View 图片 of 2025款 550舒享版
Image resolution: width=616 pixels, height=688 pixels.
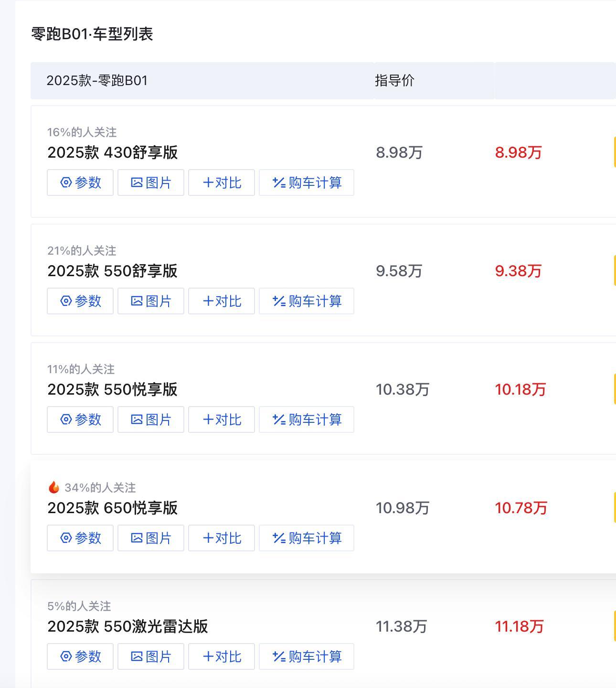[151, 301]
